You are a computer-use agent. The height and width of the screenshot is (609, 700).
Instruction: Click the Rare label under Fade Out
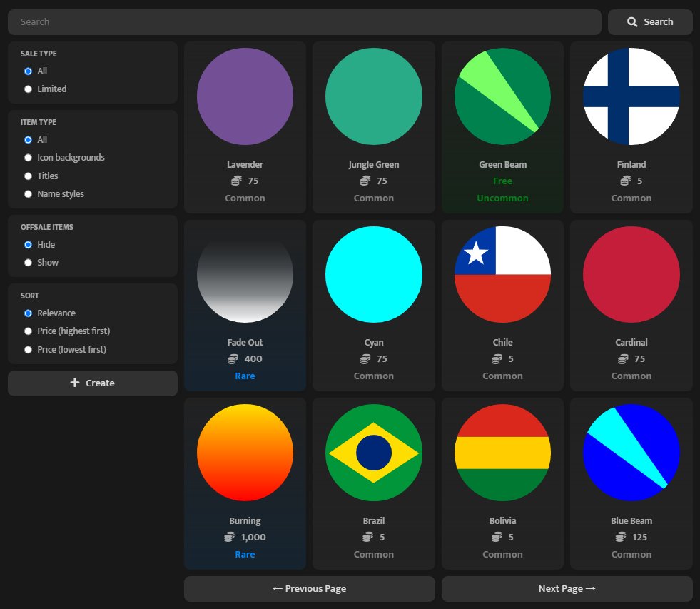click(x=245, y=376)
